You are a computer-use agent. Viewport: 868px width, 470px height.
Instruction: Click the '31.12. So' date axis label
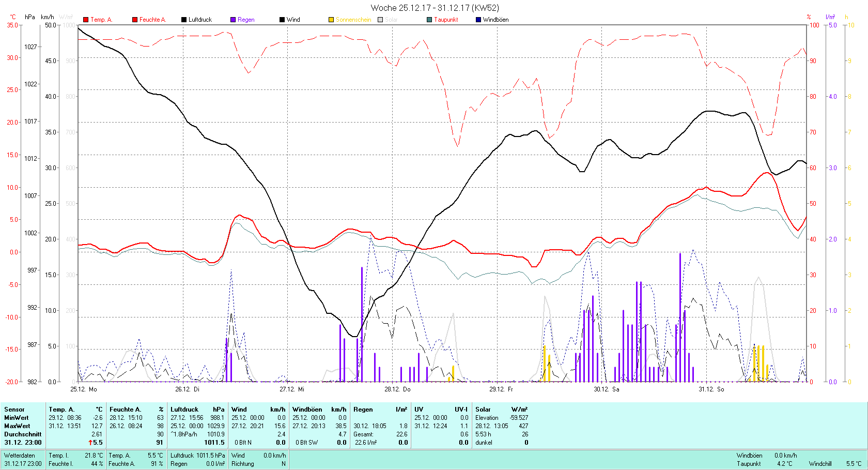click(711, 389)
